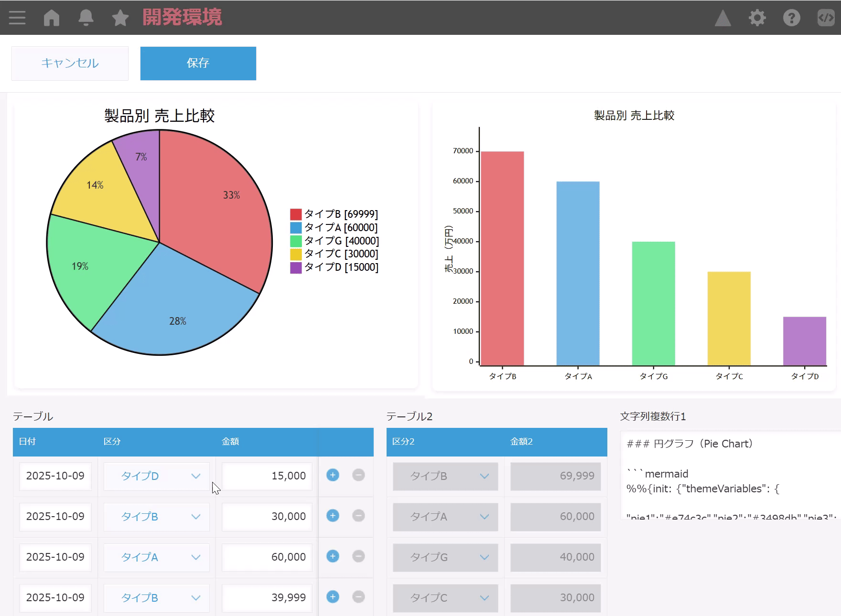Open the hamburger navigation menu
The width and height of the screenshot is (841, 616).
(17, 18)
